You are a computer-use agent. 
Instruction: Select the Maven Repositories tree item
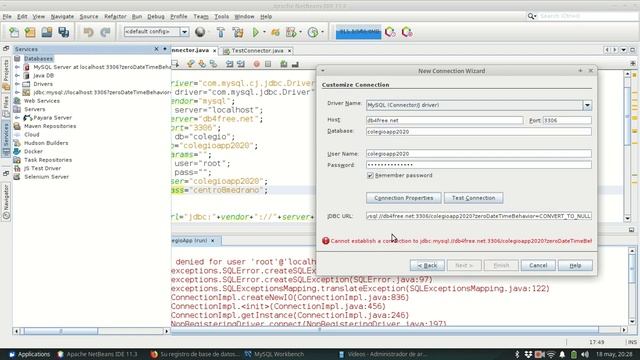[x=50, y=126]
